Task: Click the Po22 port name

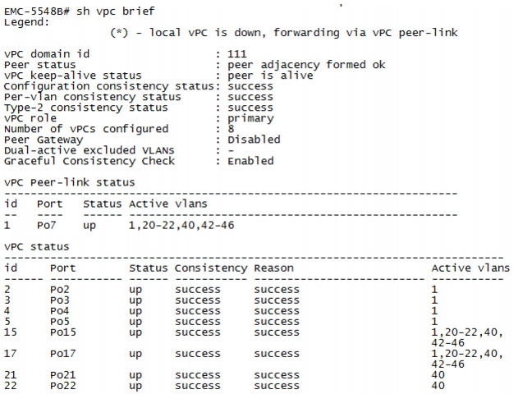Action: point(63,386)
